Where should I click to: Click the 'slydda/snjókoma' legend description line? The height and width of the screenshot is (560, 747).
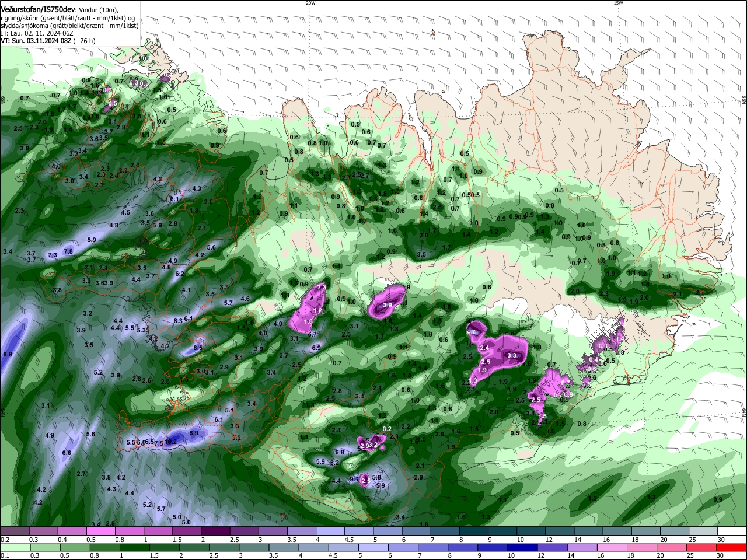(69, 26)
